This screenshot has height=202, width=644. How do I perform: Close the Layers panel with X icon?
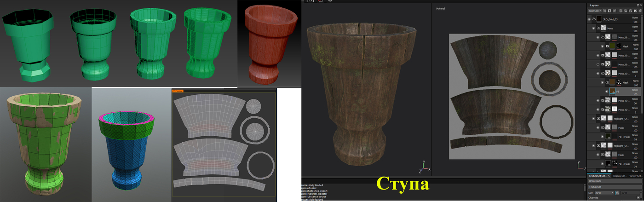point(641,5)
